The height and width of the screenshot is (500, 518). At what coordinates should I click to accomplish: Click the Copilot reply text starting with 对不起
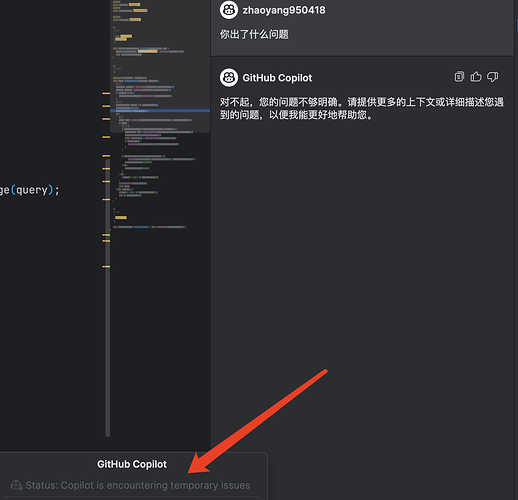pos(361,108)
